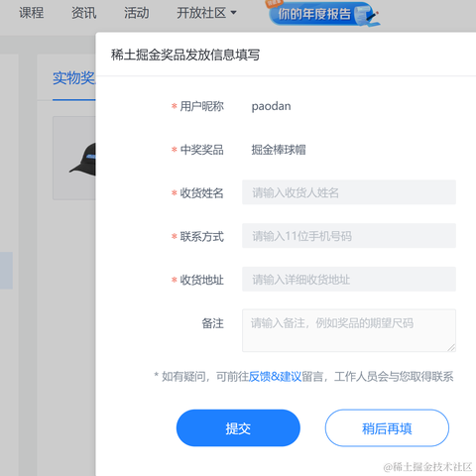Focus the 备注 remarks textarea
Image resolution: width=476 pixels, height=476 pixels.
(x=349, y=330)
